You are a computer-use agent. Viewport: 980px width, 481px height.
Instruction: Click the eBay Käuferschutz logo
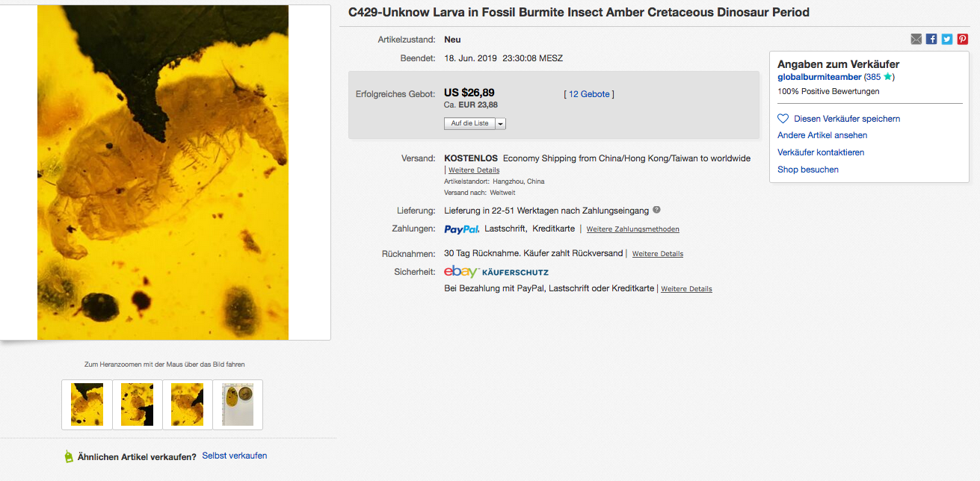click(496, 272)
